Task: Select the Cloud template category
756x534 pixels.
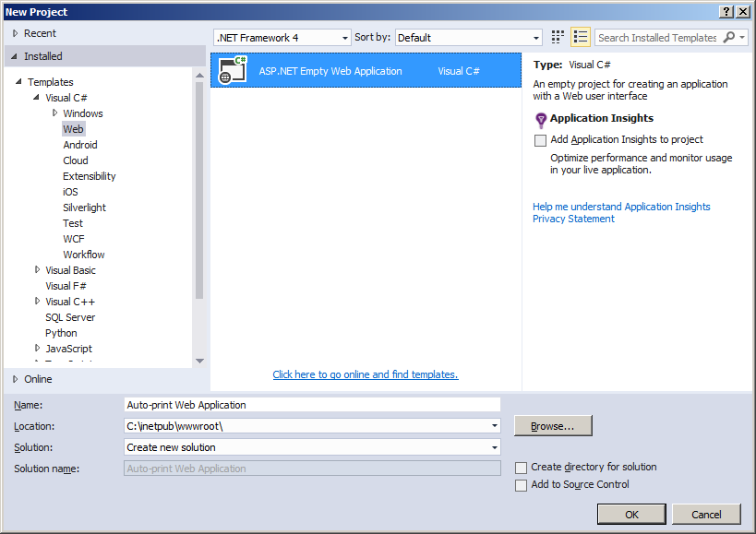Action: pos(76,160)
